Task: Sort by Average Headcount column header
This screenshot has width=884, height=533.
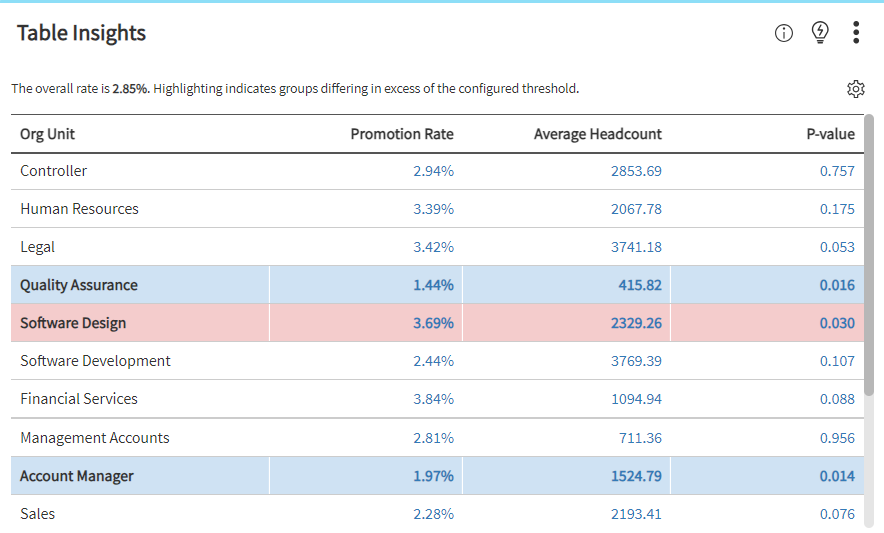Action: pos(597,134)
